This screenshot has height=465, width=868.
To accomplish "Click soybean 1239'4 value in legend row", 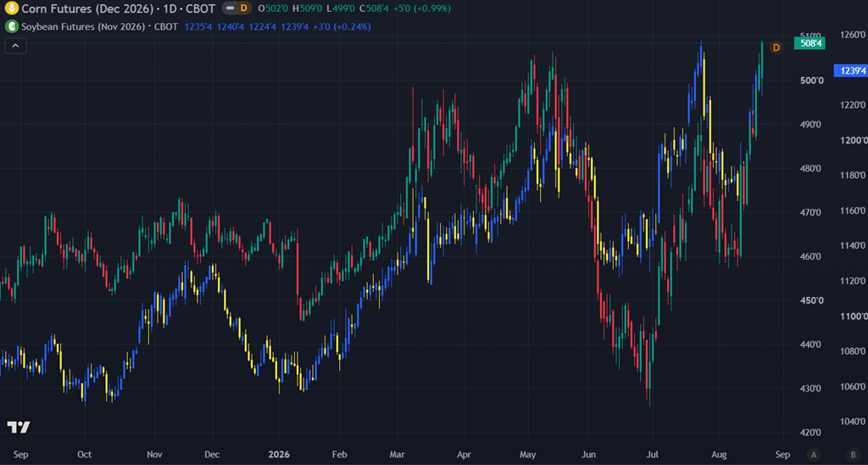I will pos(294,26).
